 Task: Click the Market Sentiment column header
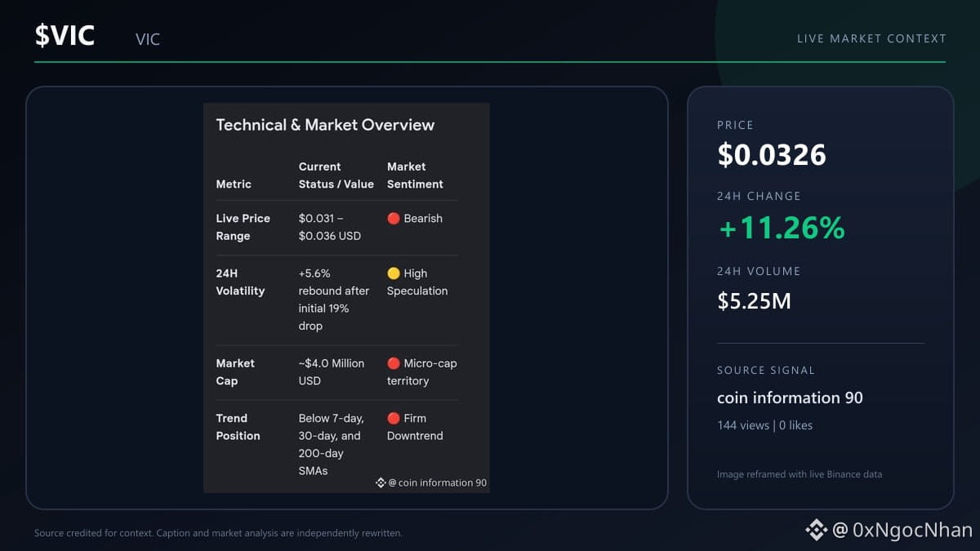415,176
